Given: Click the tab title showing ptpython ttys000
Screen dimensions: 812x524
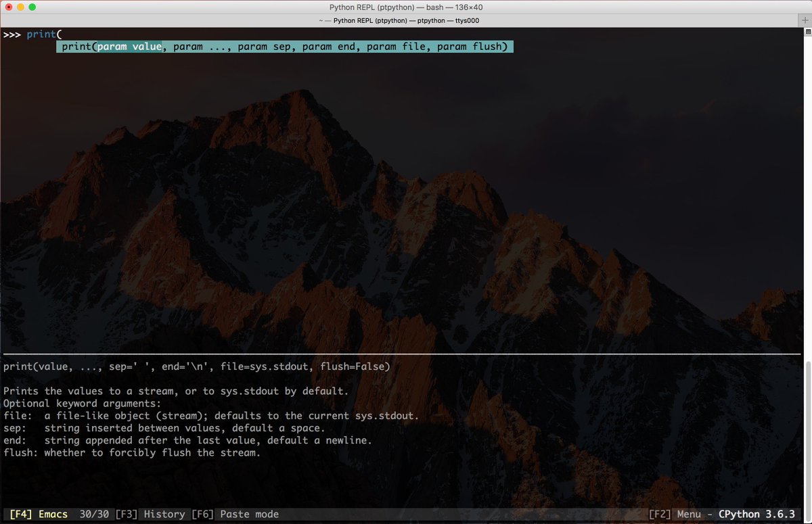Looking at the screenshot, I should point(399,20).
